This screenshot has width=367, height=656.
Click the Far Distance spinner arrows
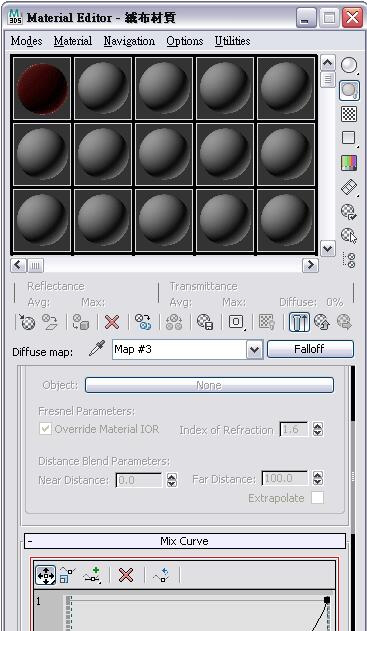tap(318, 478)
